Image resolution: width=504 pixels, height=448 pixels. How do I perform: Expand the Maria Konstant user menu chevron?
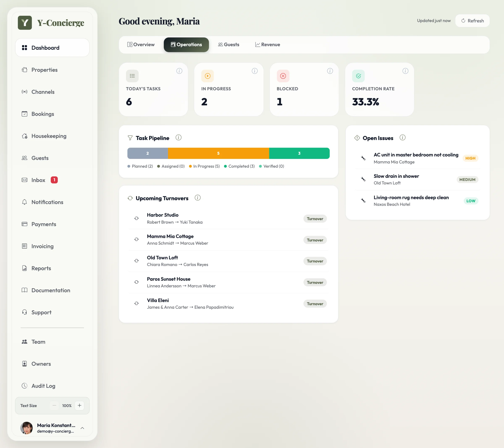coord(82,428)
